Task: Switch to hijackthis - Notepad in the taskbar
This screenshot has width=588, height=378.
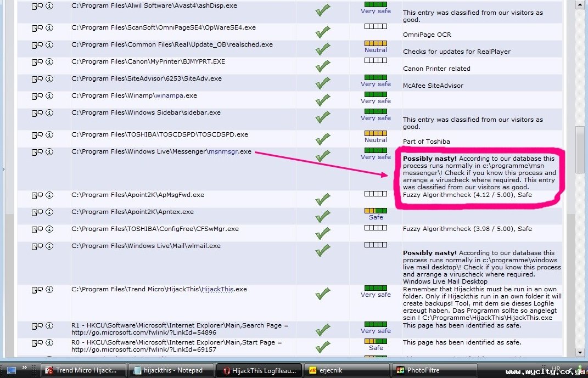Action: coord(171,370)
